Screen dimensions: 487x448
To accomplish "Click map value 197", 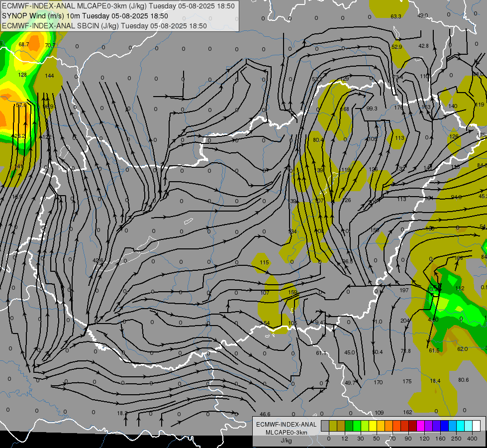I will [404, 290].
